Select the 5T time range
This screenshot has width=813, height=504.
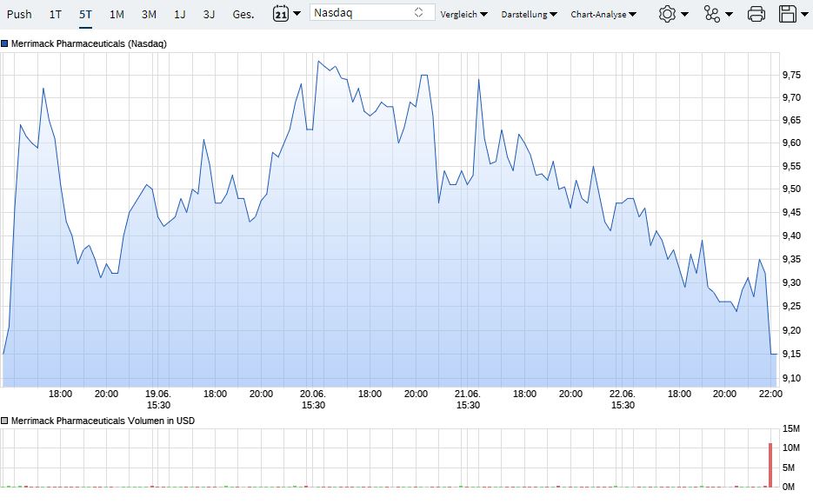point(85,14)
